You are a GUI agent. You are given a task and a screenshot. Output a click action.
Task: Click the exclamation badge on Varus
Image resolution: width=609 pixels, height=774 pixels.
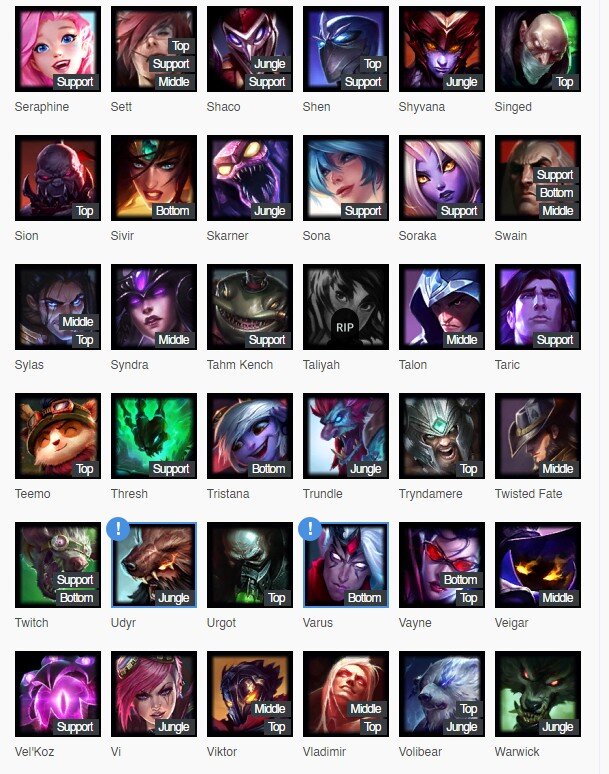point(310,529)
